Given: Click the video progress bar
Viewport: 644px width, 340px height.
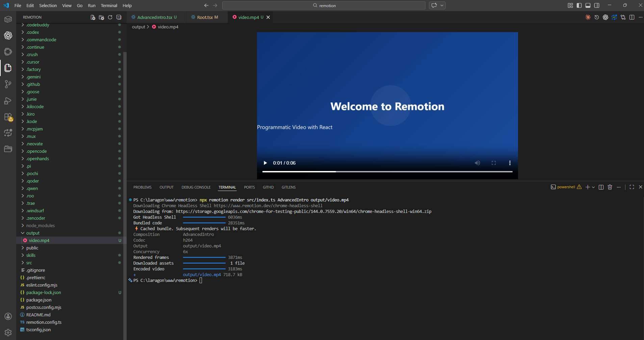Looking at the screenshot, I should point(387,172).
